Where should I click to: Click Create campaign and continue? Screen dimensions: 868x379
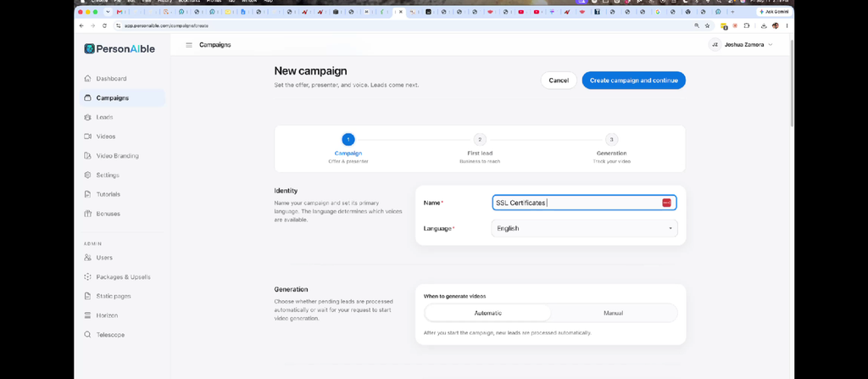pos(634,81)
